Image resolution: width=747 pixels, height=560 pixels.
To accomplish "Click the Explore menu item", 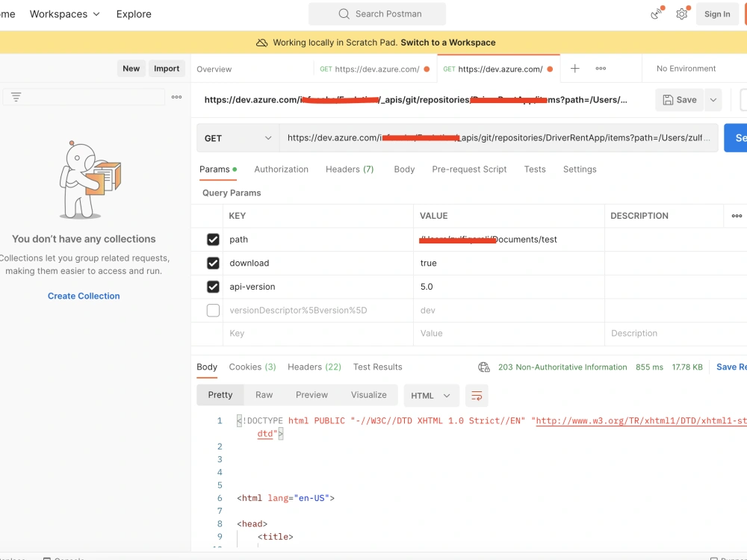I will coord(134,14).
